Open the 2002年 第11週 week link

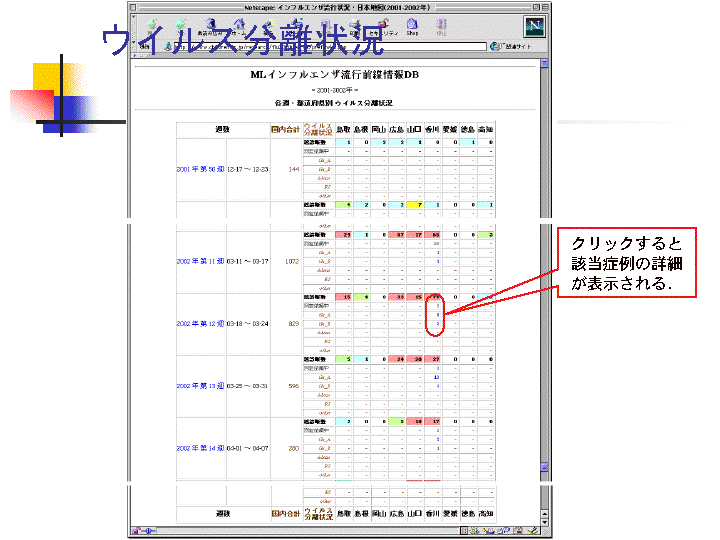(200, 261)
